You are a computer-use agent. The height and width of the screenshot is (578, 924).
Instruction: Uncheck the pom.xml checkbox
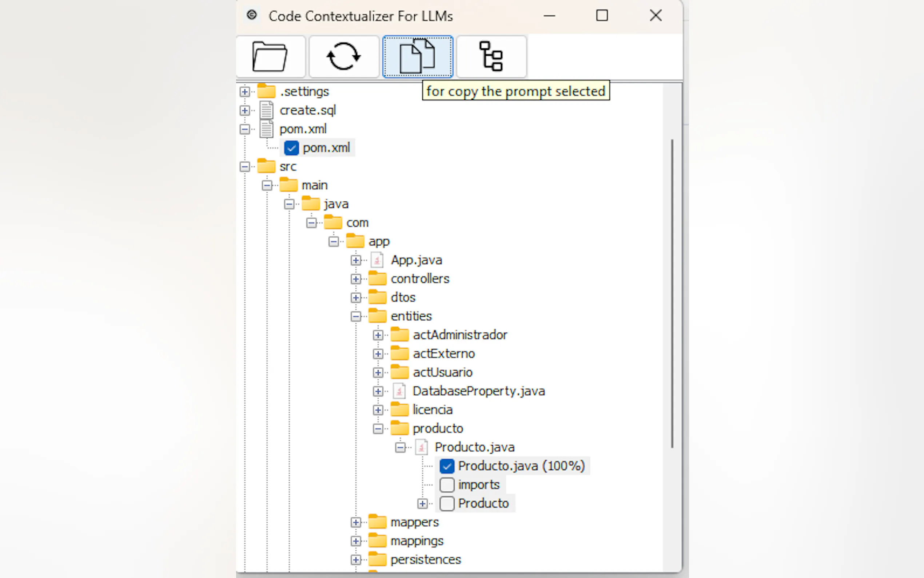tap(291, 148)
